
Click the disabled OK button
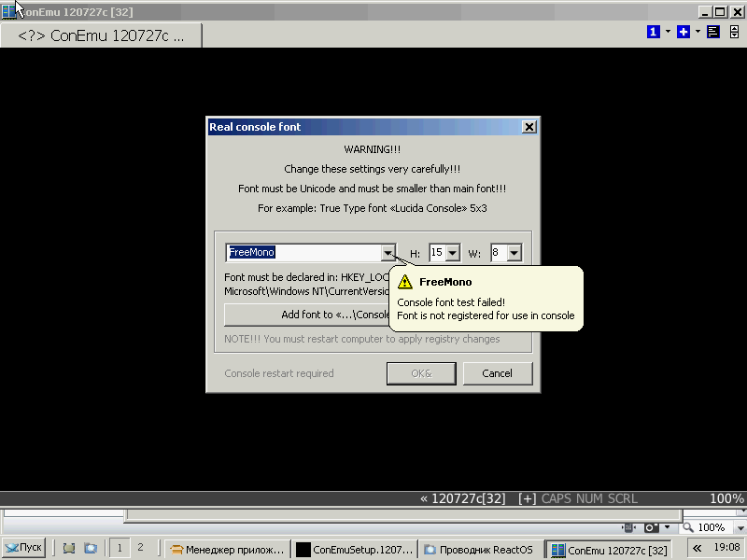421,373
